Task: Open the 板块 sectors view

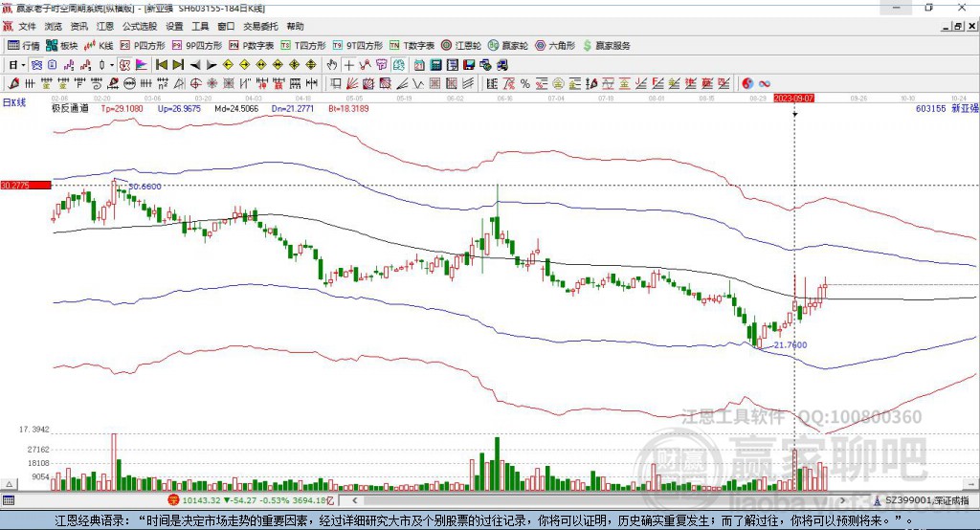Action: [62, 46]
